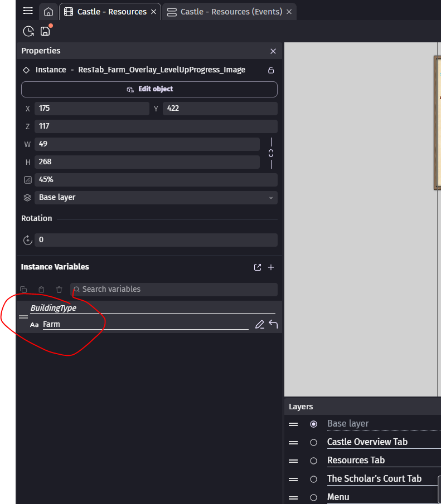This screenshot has height=504, width=441.
Task: Click the rotation icon
Action: (28, 240)
